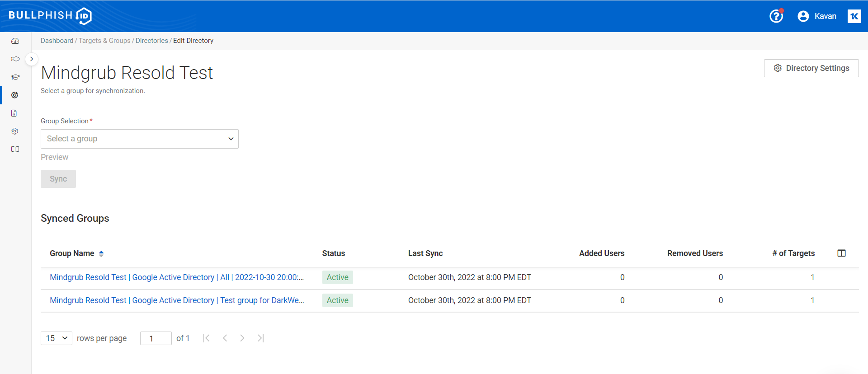Click the Added Users column header
Viewport: 868px width, 374px height.
tap(602, 253)
